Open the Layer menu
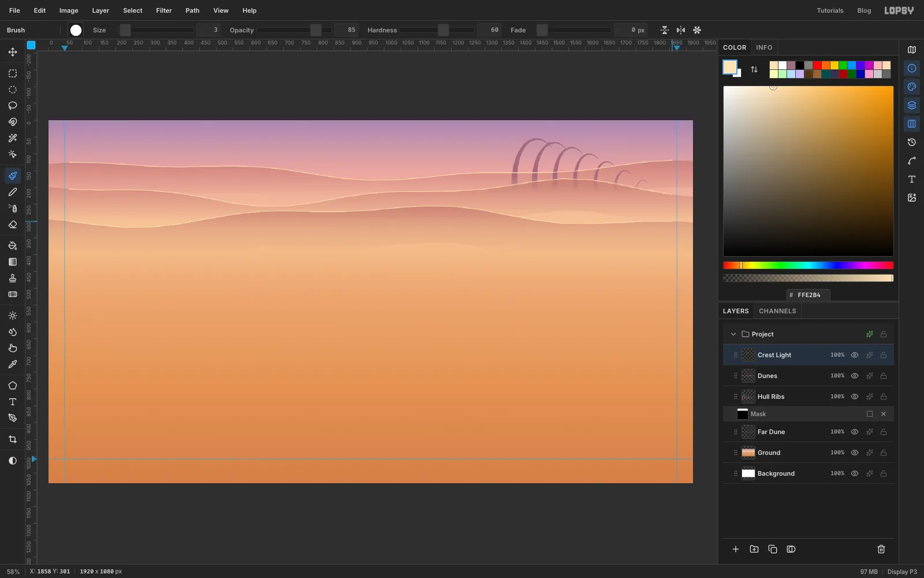The height and width of the screenshot is (578, 924). (x=100, y=10)
